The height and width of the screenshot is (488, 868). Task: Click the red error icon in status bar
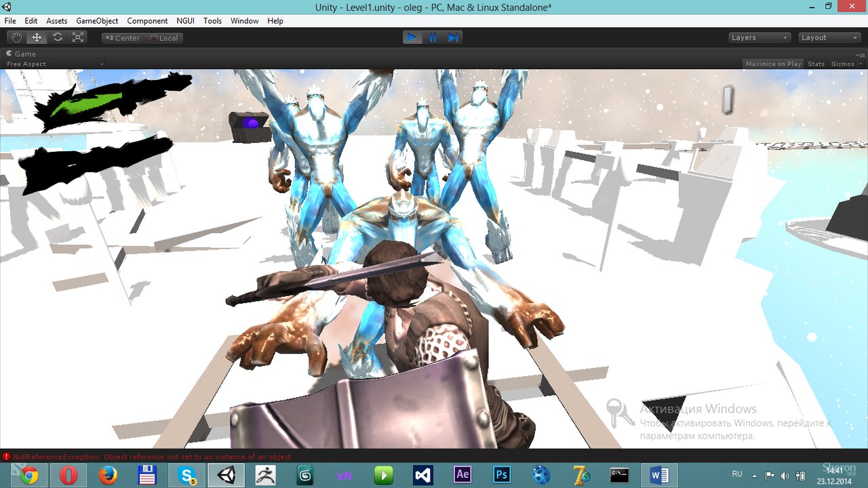6,457
